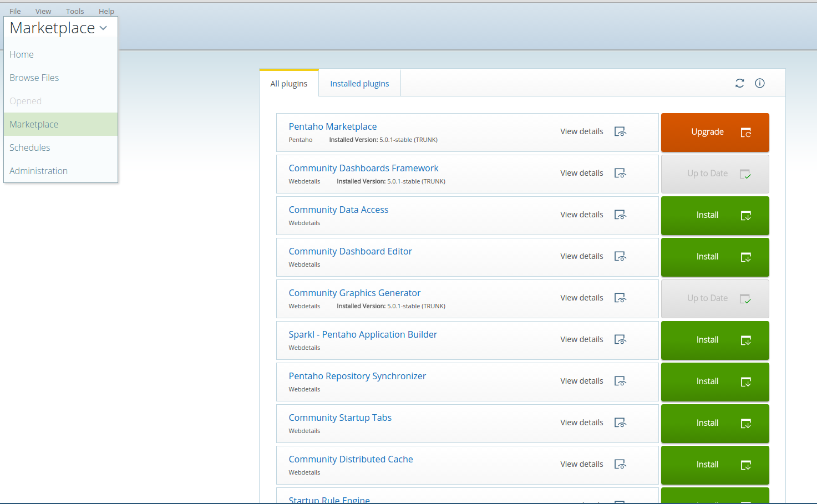Click install icon for Community Dashboard Editor

[746, 257]
